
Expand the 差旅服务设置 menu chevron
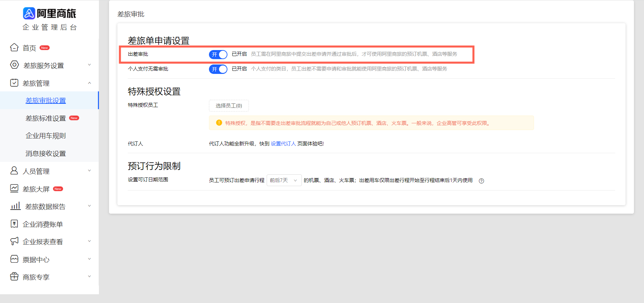click(90, 65)
